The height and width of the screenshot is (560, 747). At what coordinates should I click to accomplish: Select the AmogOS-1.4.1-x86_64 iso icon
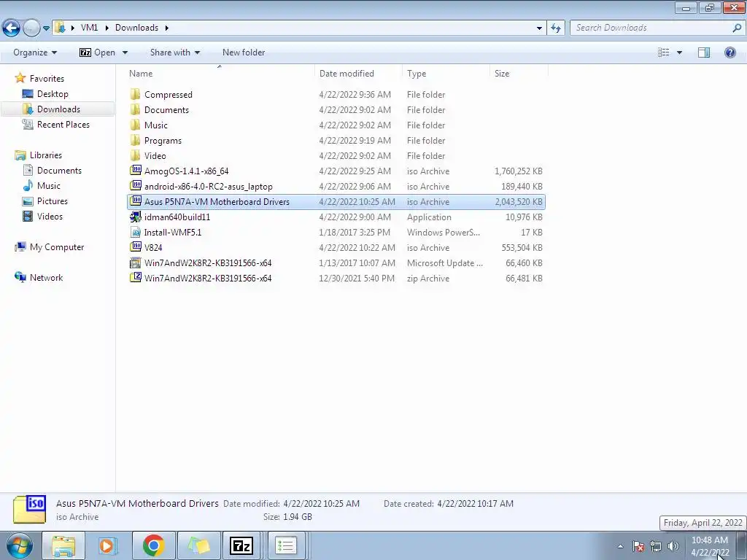135,170
